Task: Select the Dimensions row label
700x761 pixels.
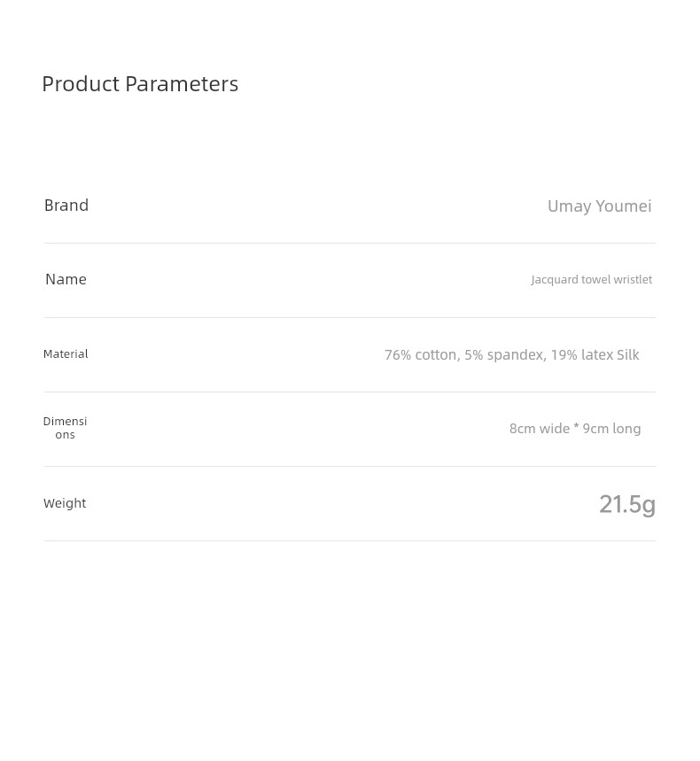Action: pyautogui.click(x=65, y=428)
